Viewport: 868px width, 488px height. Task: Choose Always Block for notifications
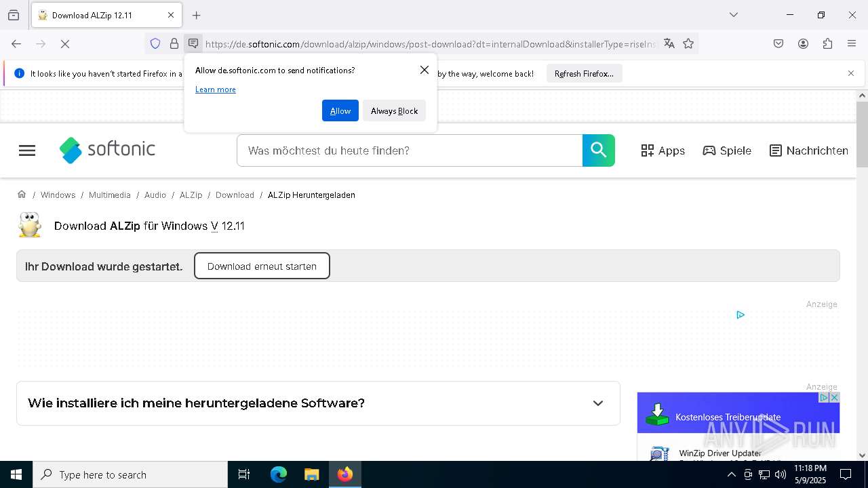tap(394, 110)
